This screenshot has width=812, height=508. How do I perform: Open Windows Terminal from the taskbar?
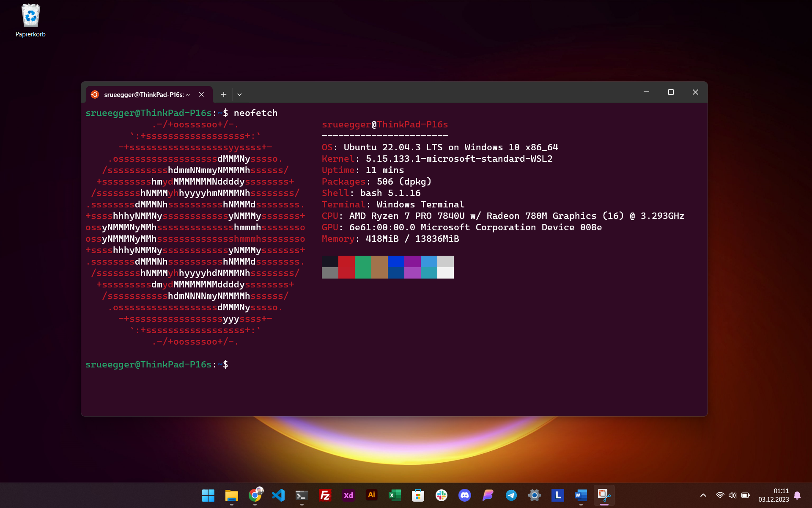302,495
